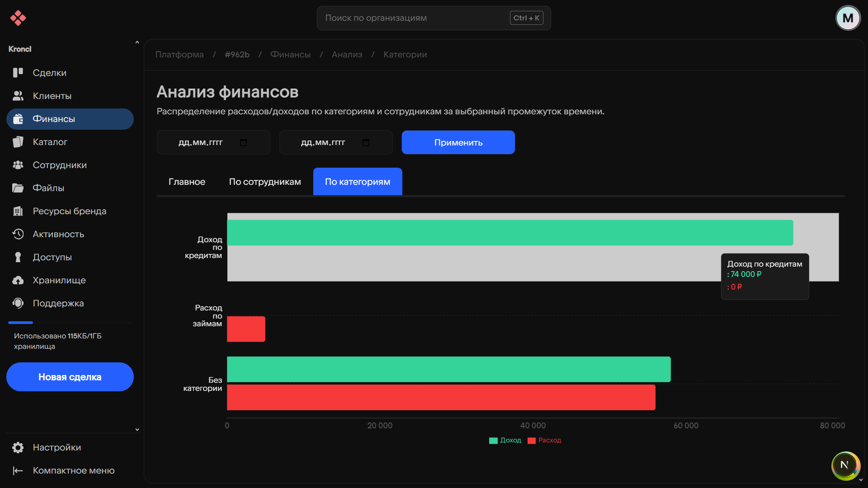This screenshot has height=488, width=868.
Task: Click the Доступы key icon
Action: point(18,257)
